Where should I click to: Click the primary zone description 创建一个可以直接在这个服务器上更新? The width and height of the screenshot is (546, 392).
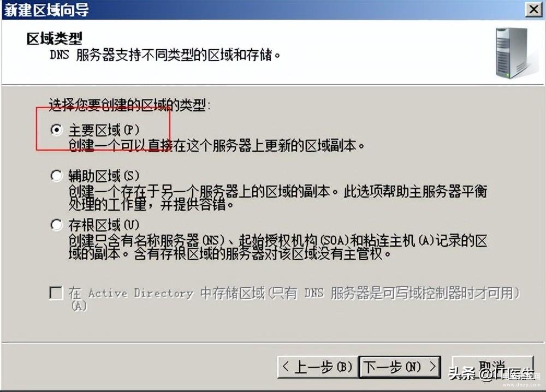216,146
